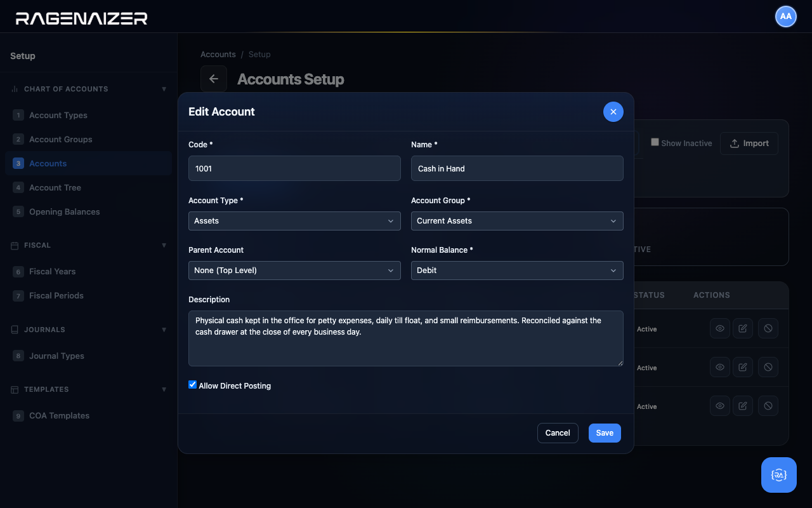Toggle Allow Direct Posting checkbox
812x508 pixels.
(193, 385)
